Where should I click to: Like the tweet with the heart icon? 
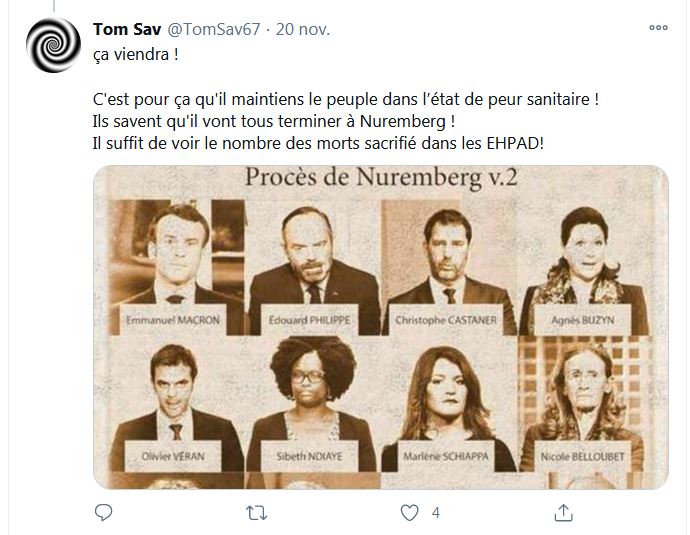409,513
